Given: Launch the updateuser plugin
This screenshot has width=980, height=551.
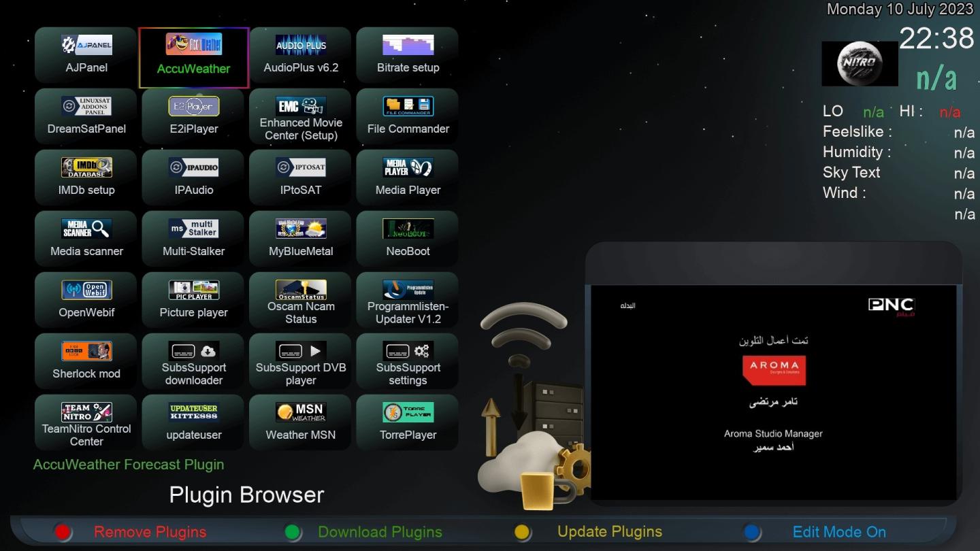Looking at the screenshot, I should (194, 422).
